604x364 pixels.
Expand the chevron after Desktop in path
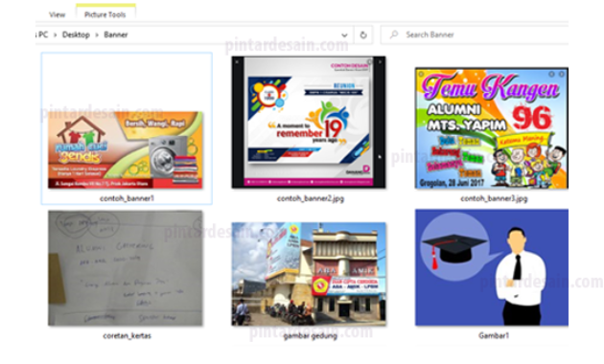click(97, 35)
